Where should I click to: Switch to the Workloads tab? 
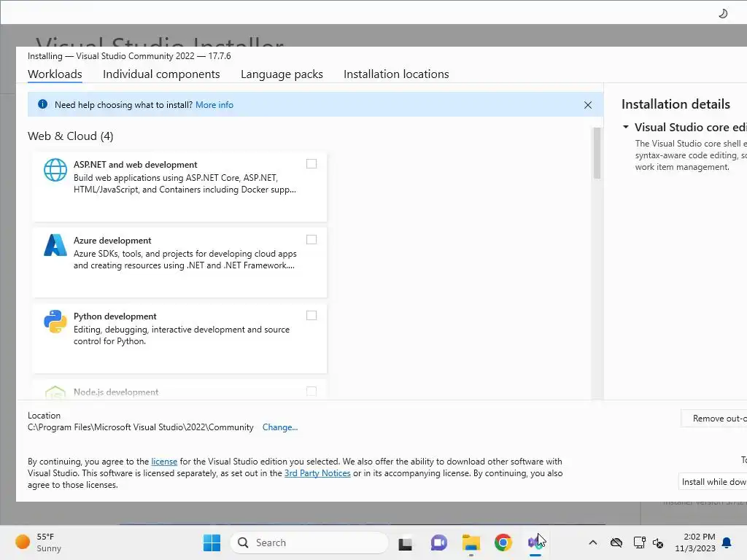55,74
